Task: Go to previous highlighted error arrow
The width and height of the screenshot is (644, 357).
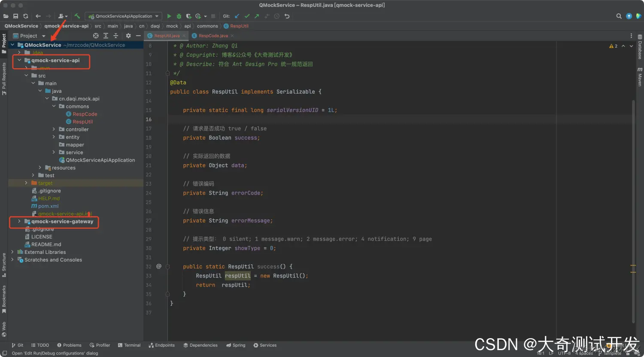Action: click(623, 46)
